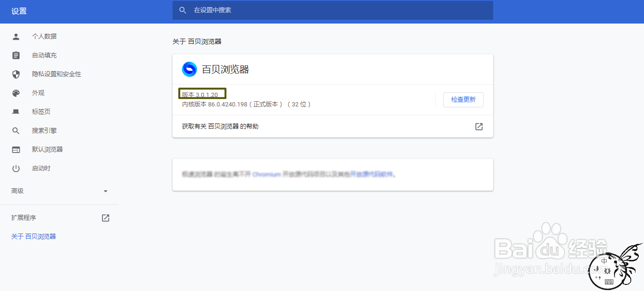Click the search magnifier icon in the top bar
This screenshot has height=291, width=644.
click(183, 10)
